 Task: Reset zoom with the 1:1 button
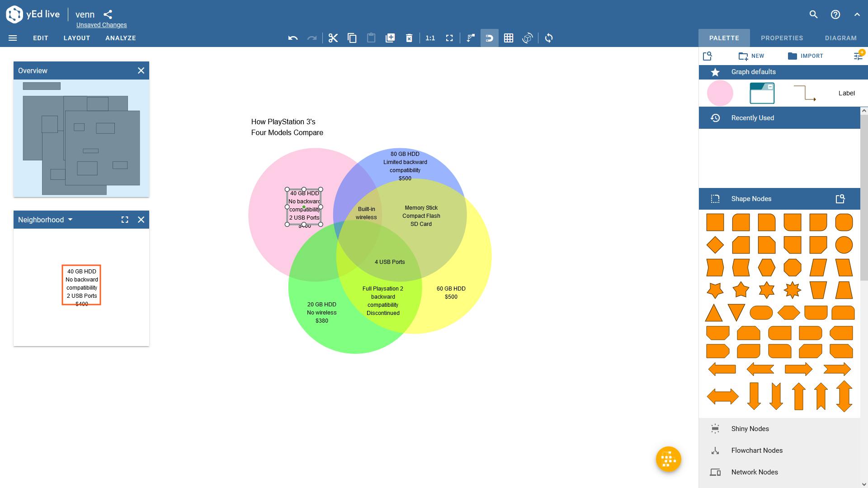tap(430, 38)
